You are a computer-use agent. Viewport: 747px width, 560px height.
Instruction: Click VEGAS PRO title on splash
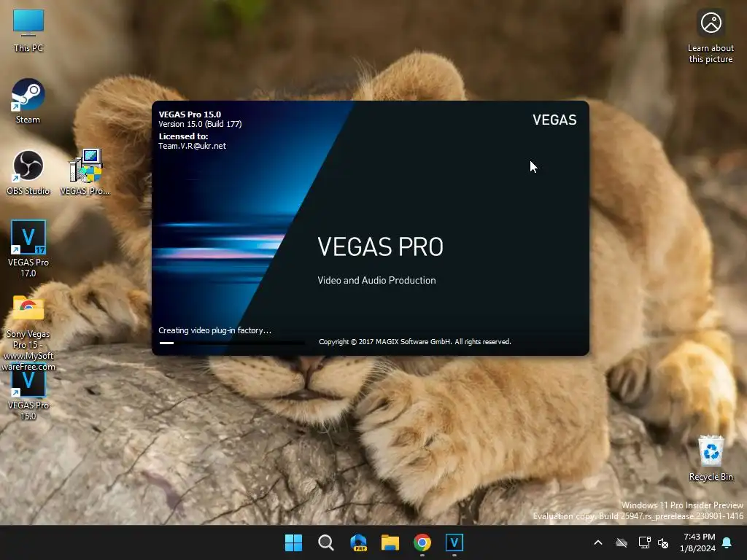pyautogui.click(x=380, y=246)
